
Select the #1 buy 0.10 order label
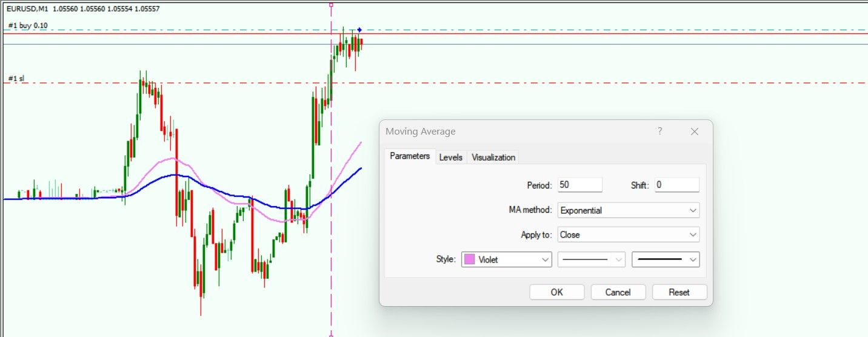click(x=28, y=25)
